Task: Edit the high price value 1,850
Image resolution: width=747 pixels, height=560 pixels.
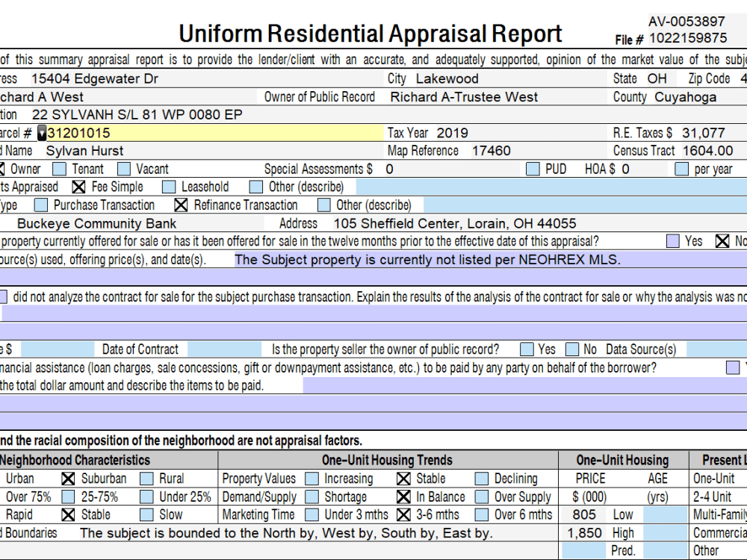Action: pyautogui.click(x=584, y=533)
